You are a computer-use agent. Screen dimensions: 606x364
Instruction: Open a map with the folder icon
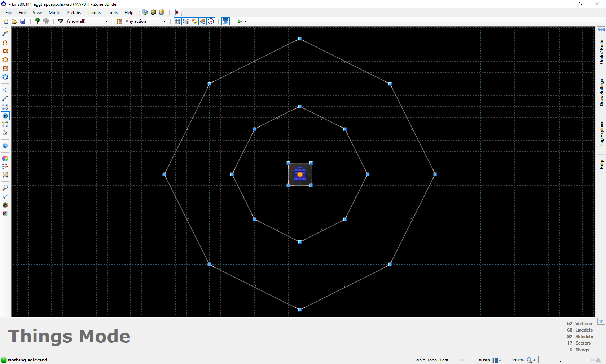[14, 21]
